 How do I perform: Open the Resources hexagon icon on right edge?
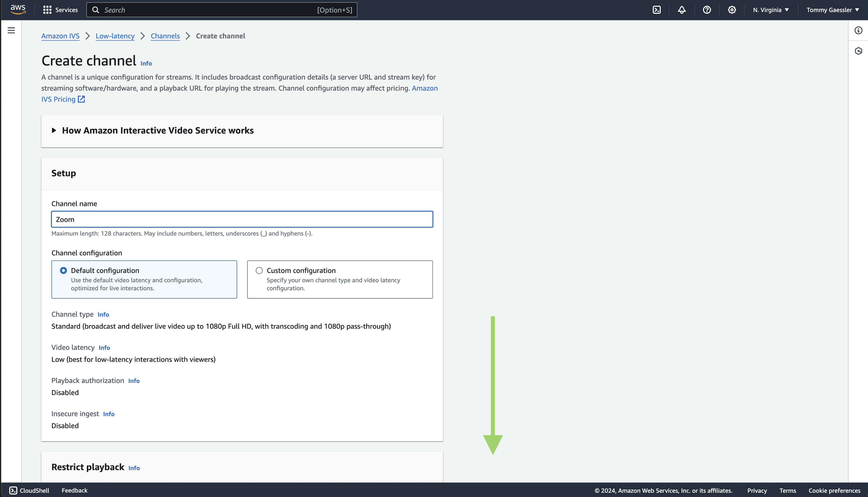click(x=858, y=51)
